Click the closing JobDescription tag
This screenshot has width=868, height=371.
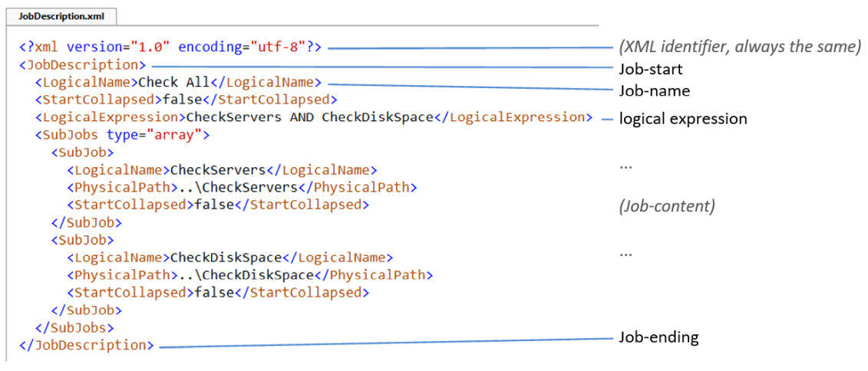click(x=86, y=345)
